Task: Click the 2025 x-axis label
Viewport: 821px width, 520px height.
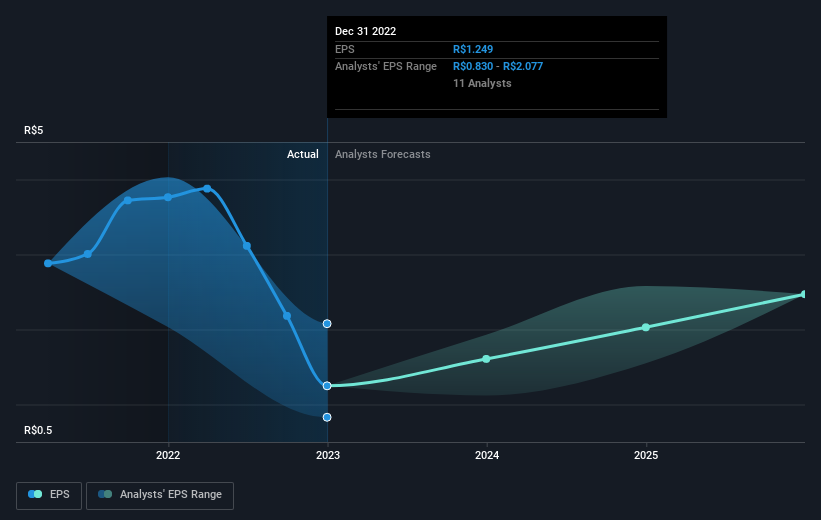Action: pos(646,455)
